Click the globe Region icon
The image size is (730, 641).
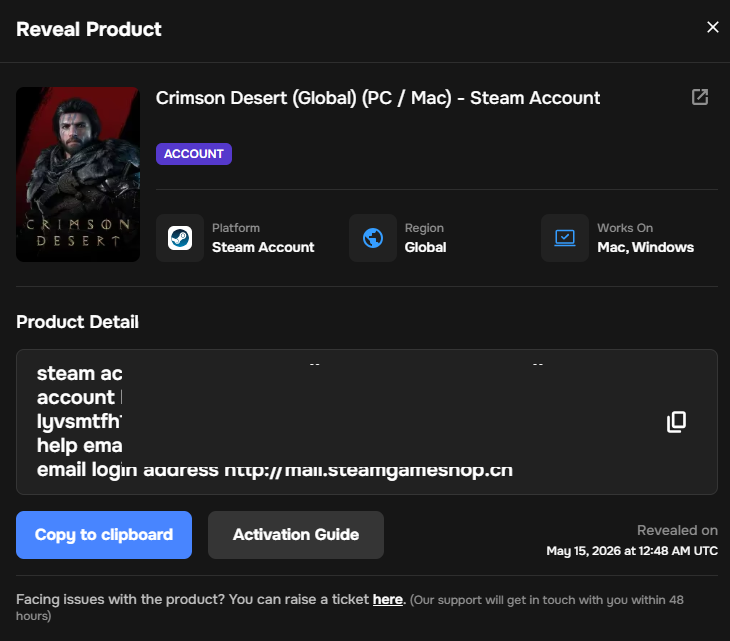373,238
